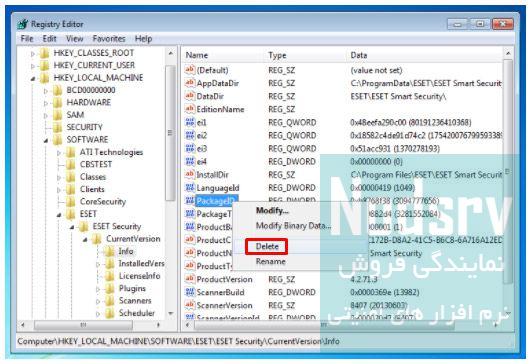Select the LicenseInfo key in the tree
The width and height of the screenshot is (530, 364).
[139, 276]
